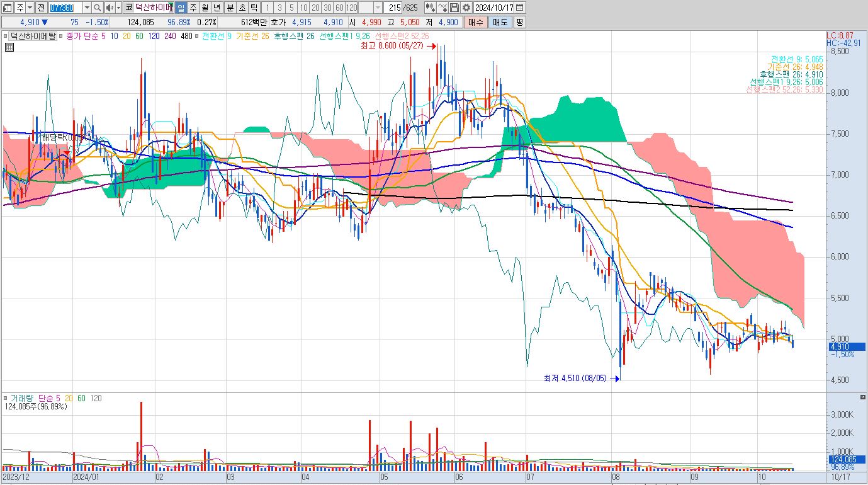Switch chart to weekly (주) period
This screenshot has height=485, width=868.
pos(193,8)
